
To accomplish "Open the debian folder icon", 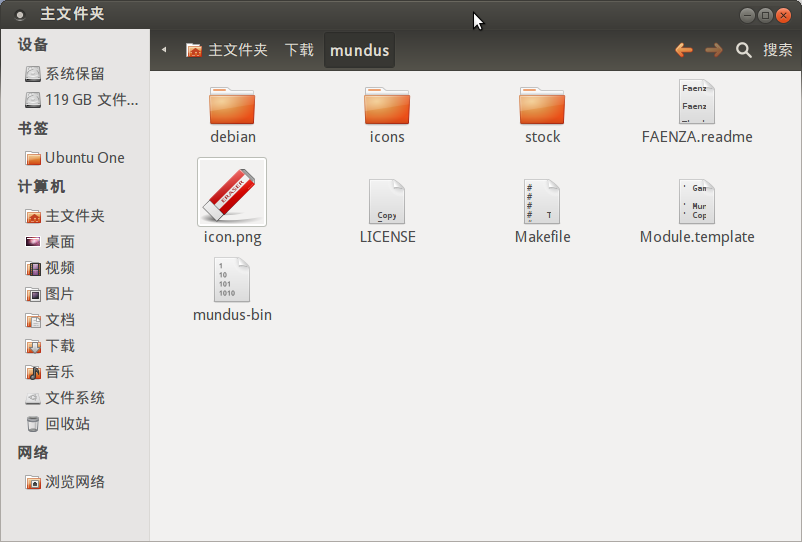I will click(x=232, y=105).
